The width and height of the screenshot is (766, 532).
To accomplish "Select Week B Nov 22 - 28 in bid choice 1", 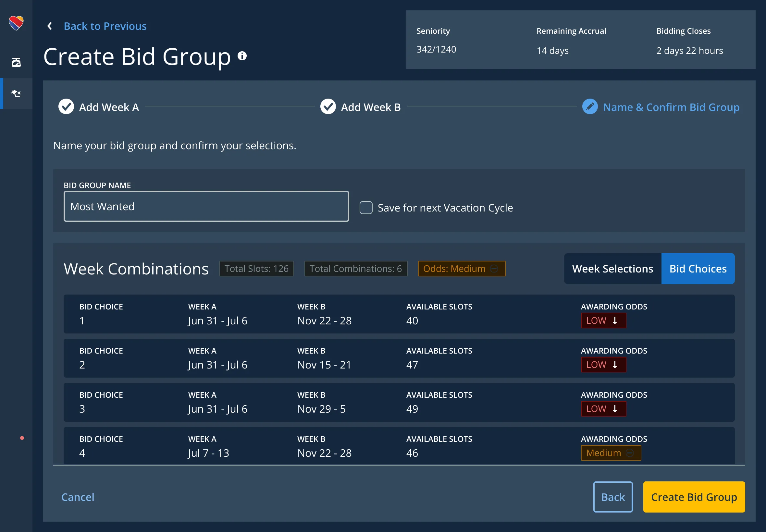I will (x=325, y=321).
